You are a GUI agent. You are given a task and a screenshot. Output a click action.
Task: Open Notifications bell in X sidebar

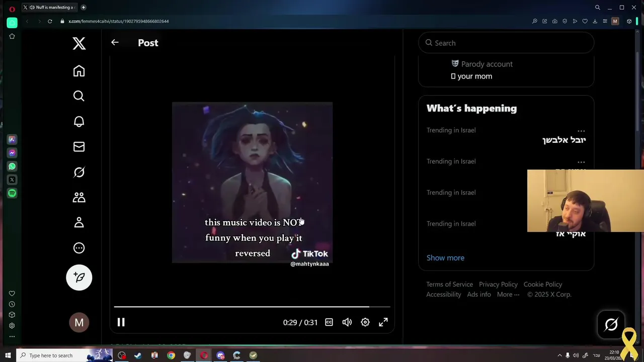pos(79,122)
